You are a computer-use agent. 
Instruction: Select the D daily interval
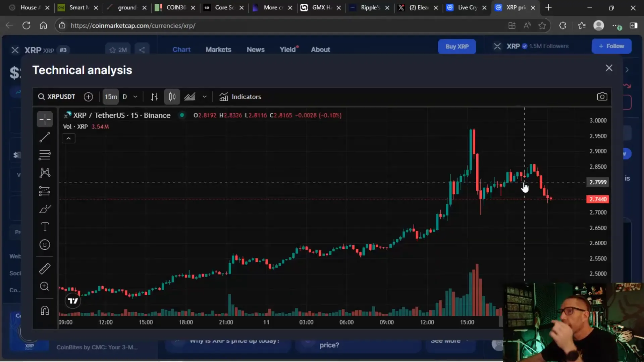tap(125, 97)
